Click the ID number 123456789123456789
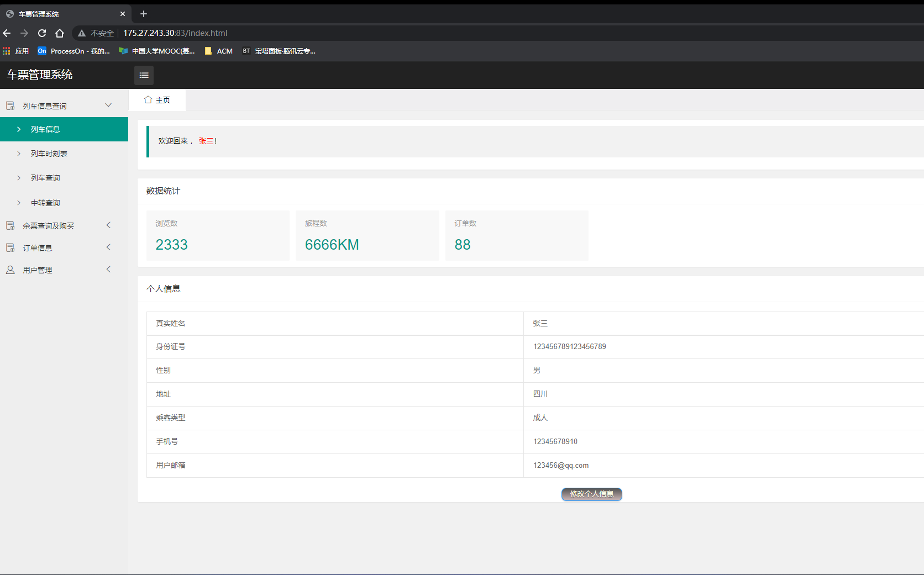Viewport: 924px width, 575px height. (x=570, y=346)
